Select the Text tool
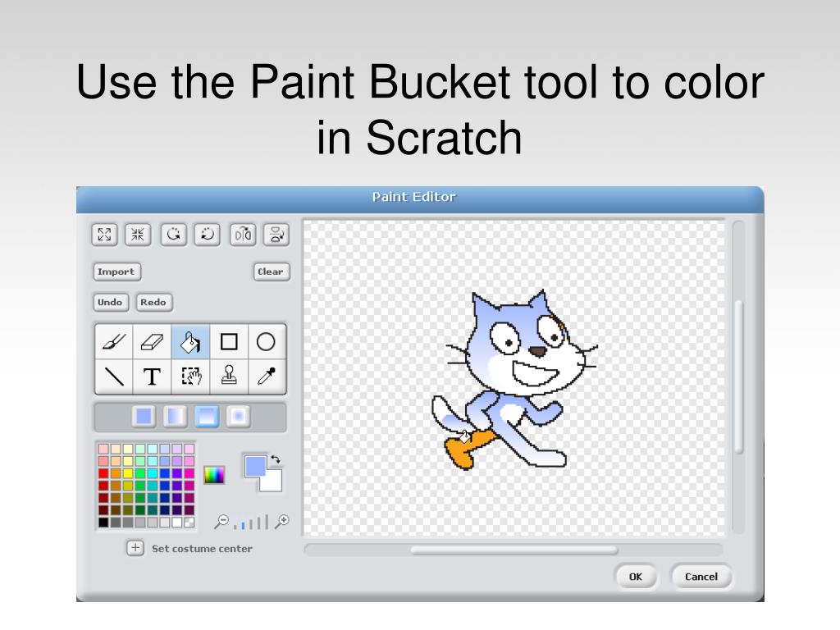Image resolution: width=840 pixels, height=630 pixels. coord(152,377)
